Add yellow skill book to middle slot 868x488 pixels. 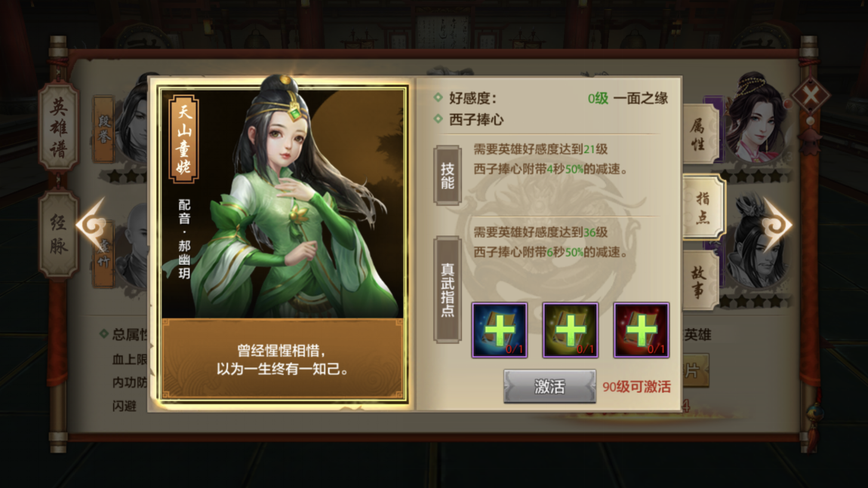(x=570, y=330)
